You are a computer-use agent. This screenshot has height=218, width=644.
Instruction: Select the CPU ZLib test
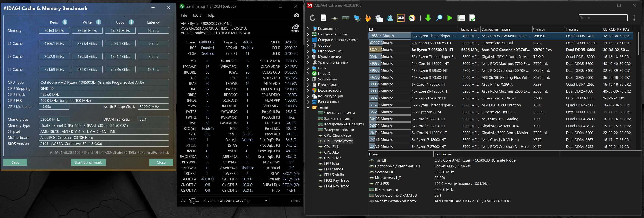coord(331,147)
